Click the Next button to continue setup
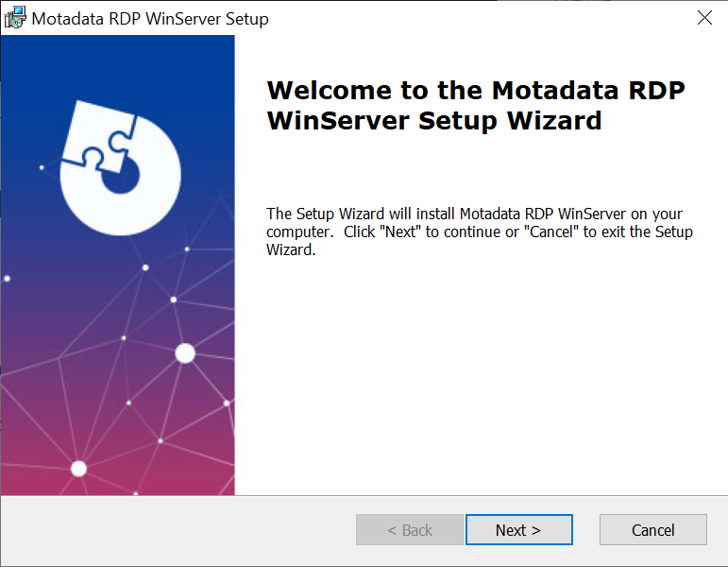The image size is (728, 567). [x=519, y=530]
